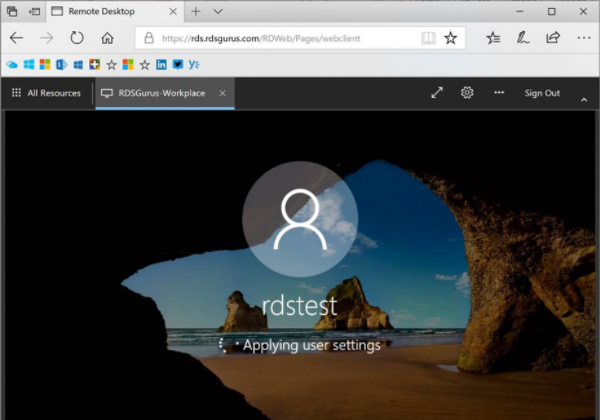Viewport: 600px width, 420px height.
Task: Open the OneDrive cloud bookmark
Action: point(13,65)
